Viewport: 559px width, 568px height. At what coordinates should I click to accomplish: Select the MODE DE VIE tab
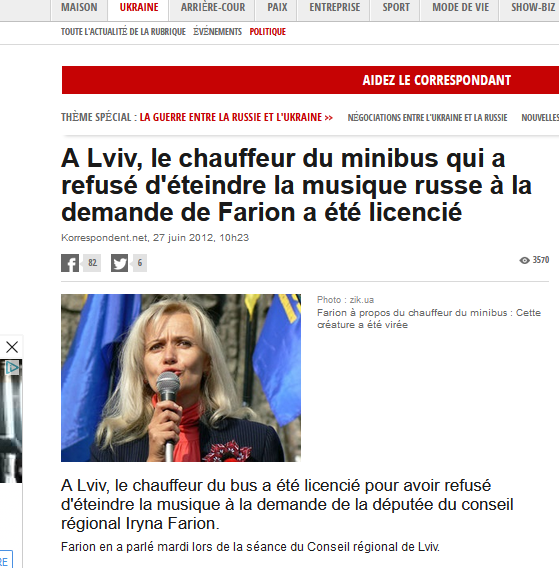click(460, 7)
